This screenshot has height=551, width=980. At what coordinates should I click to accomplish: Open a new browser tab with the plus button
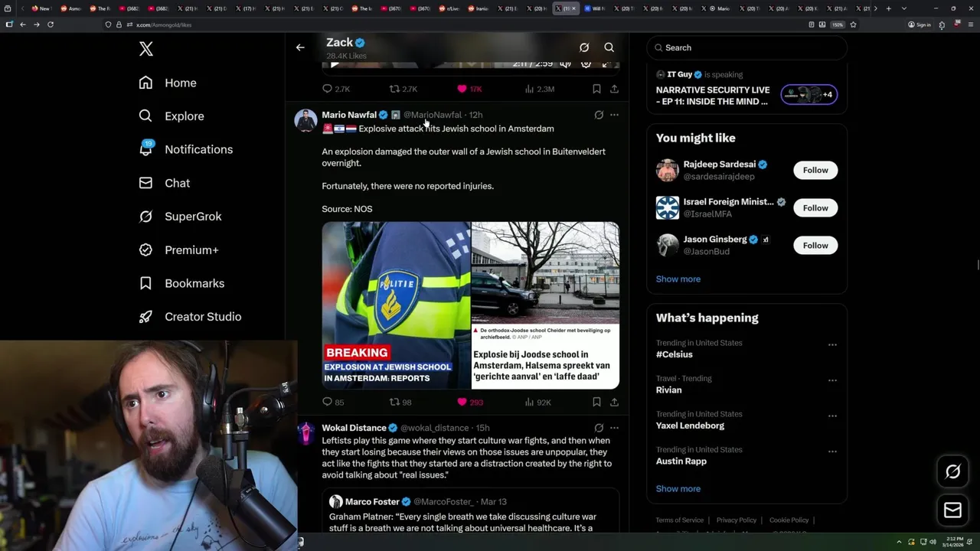(x=888, y=8)
